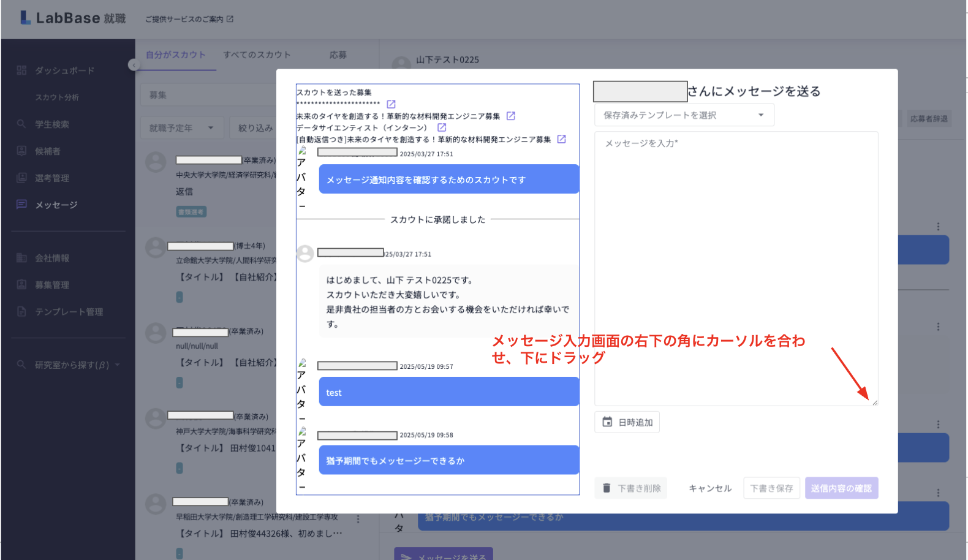
Task: Collapse the sidebar with the chevron button
Action: click(134, 64)
